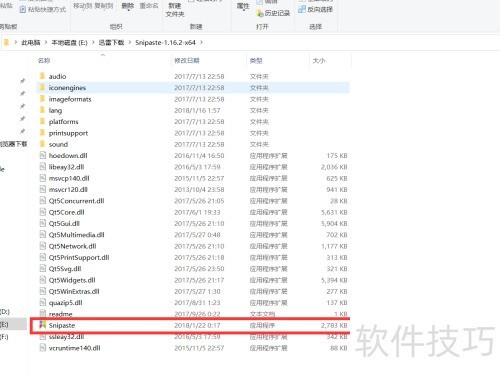Select the Qt5Core.dll file icon

tap(42, 212)
